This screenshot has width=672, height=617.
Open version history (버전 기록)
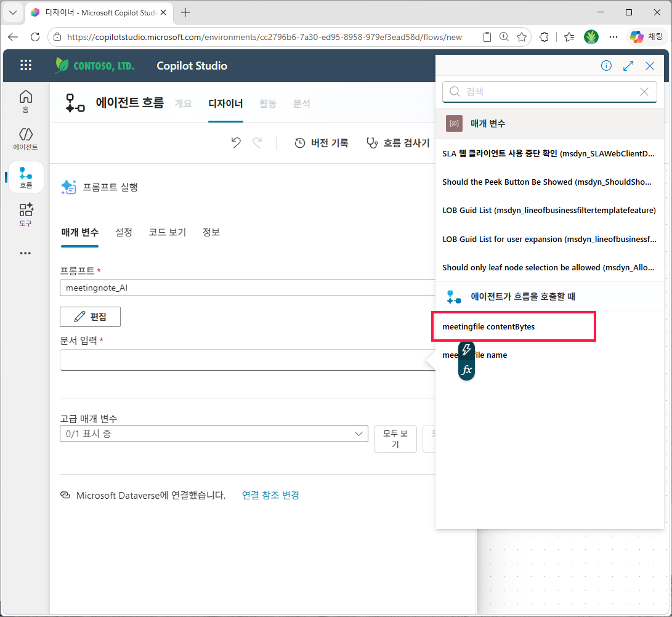pos(322,143)
